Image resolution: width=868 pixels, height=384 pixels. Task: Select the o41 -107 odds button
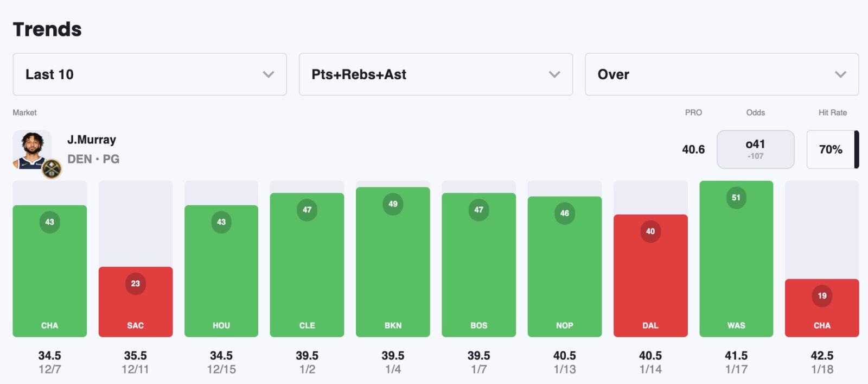pyautogui.click(x=755, y=149)
